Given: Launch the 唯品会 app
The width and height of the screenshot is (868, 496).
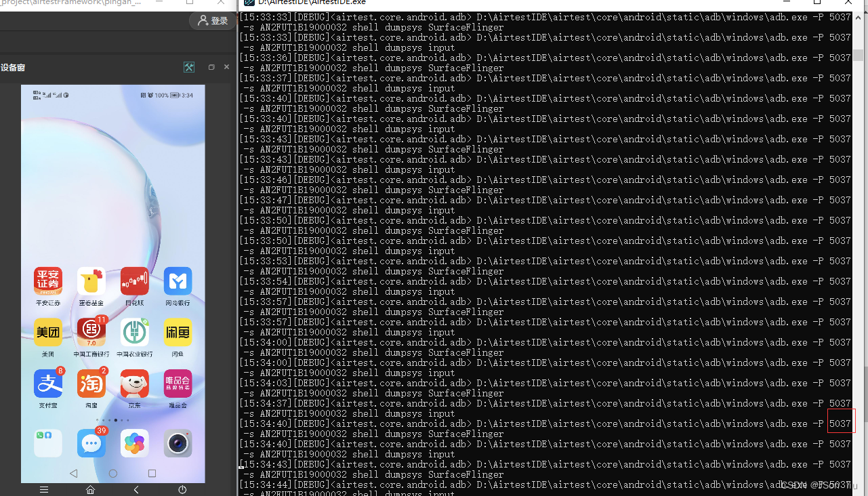Looking at the screenshot, I should pos(178,384).
